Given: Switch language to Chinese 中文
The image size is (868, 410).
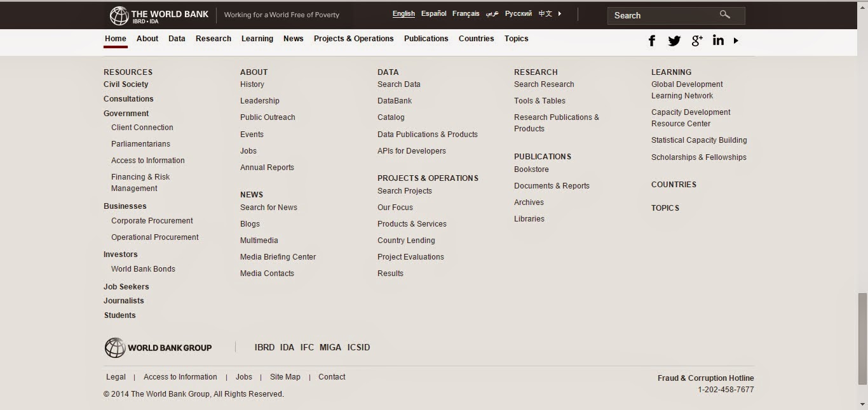Looking at the screenshot, I should click(x=545, y=13).
